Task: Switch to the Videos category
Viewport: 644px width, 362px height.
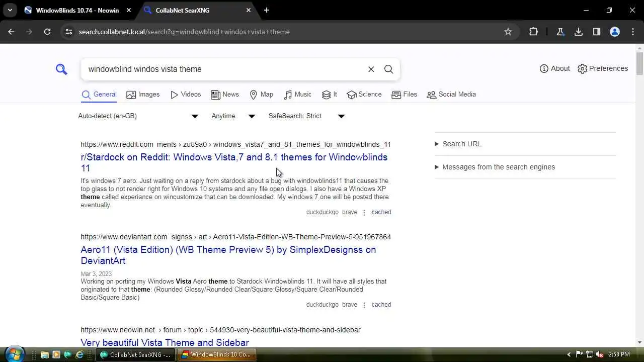Action: pos(186,95)
